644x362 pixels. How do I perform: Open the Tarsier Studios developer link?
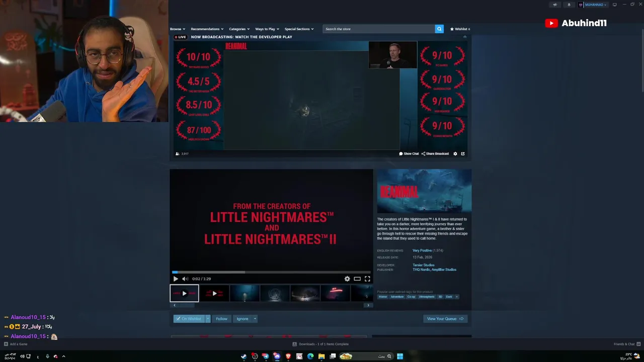point(423,265)
